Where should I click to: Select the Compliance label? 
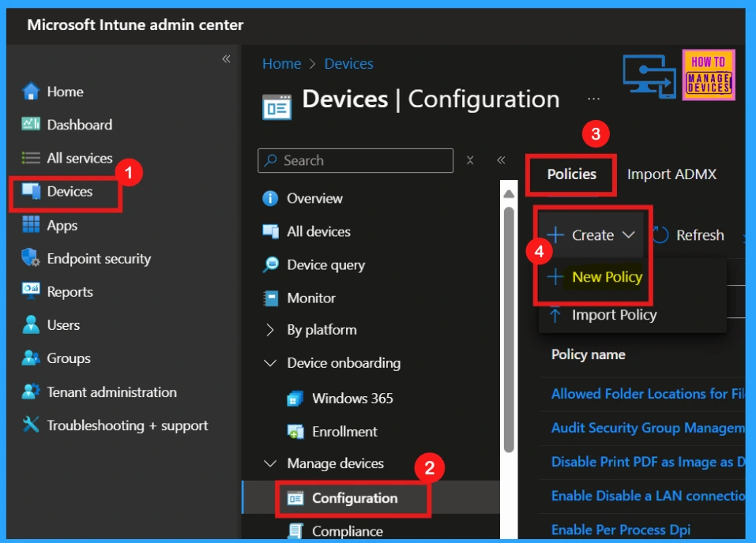(347, 531)
